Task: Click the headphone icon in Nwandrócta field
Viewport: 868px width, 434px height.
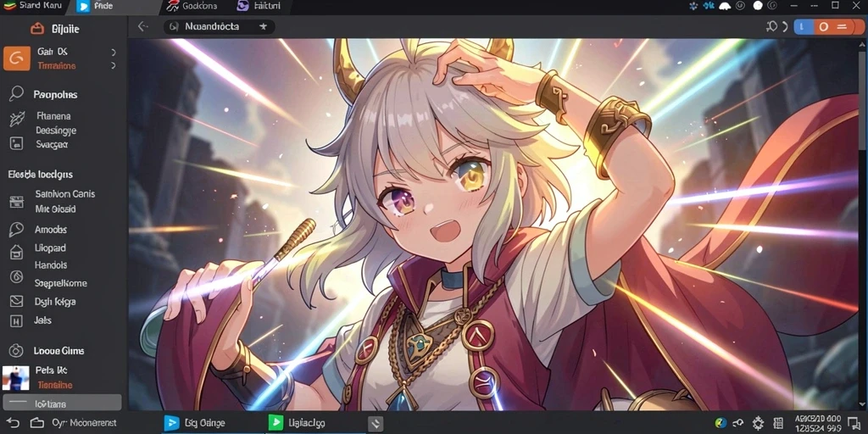Action: pyautogui.click(x=173, y=26)
